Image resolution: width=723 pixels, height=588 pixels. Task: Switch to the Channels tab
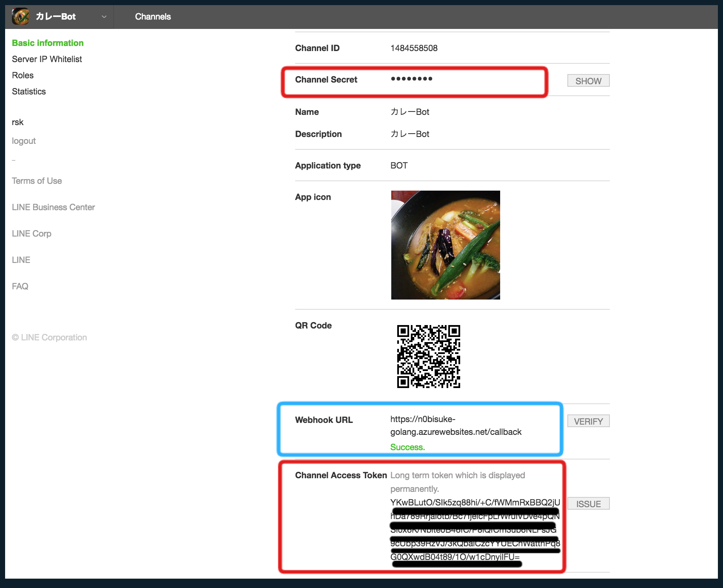pos(153,17)
